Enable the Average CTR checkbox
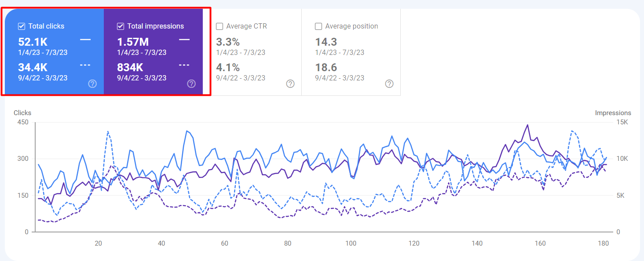Screen dimensions: 644x261 coord(220,26)
